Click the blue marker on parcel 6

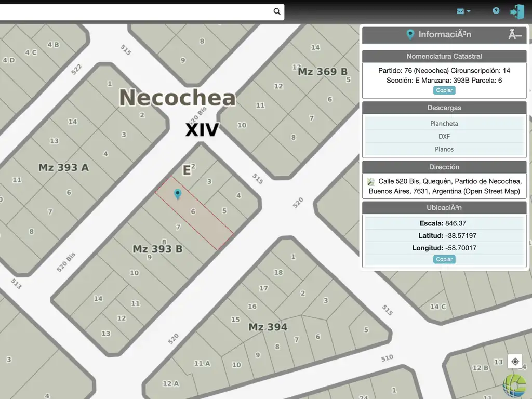(178, 194)
